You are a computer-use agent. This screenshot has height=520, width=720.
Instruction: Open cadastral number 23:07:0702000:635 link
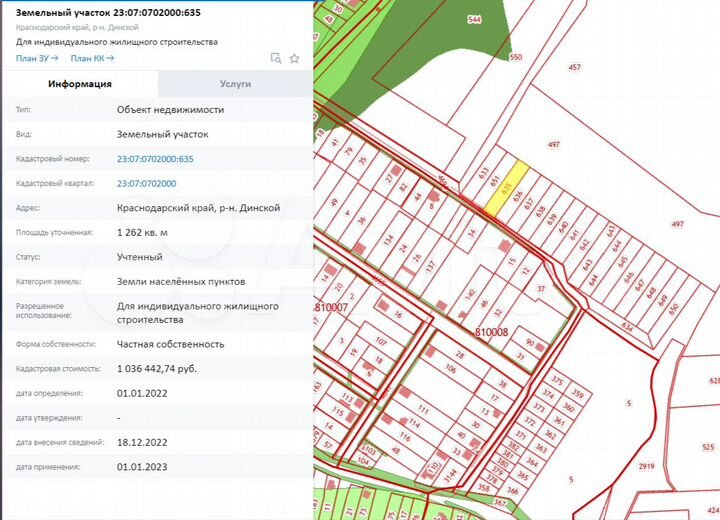click(155, 159)
